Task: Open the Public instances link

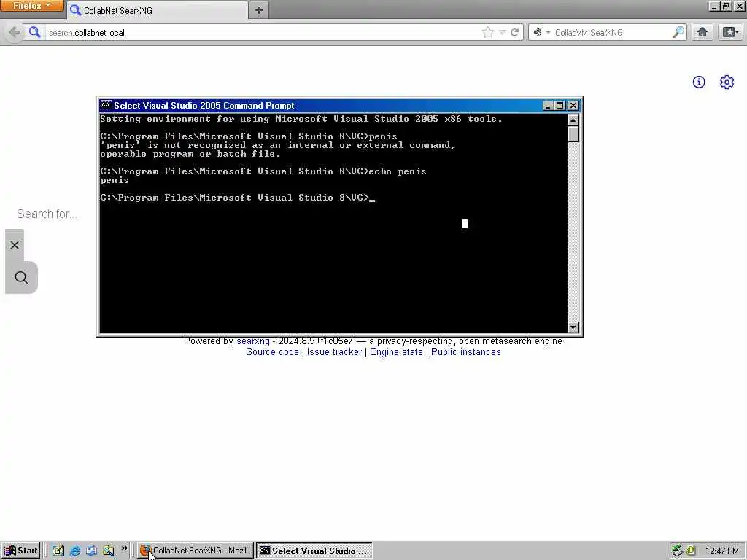Action: [x=466, y=352]
